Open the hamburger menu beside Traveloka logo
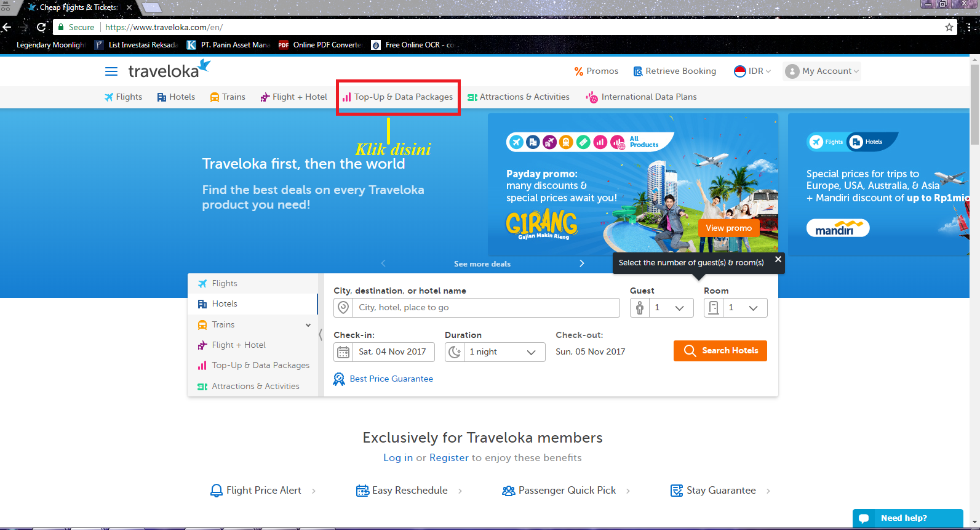The width and height of the screenshot is (980, 530). [111, 71]
